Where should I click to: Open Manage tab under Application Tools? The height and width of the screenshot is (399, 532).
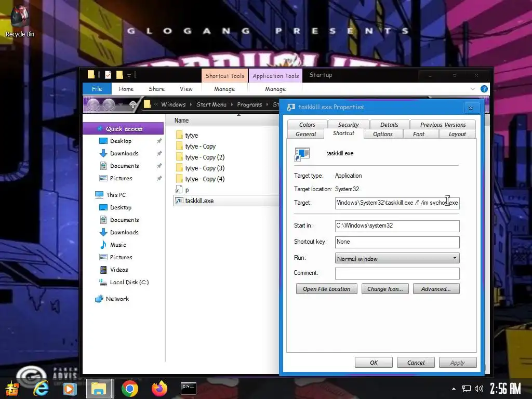(x=275, y=89)
